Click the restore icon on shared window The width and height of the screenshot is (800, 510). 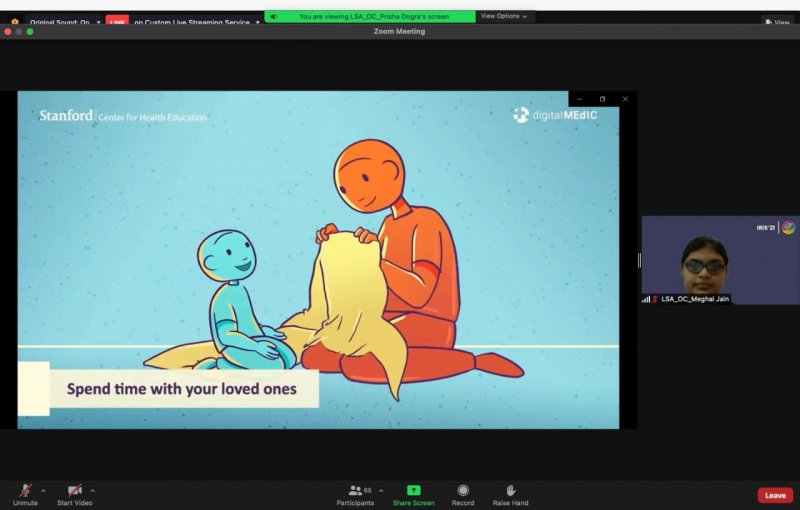pos(602,99)
